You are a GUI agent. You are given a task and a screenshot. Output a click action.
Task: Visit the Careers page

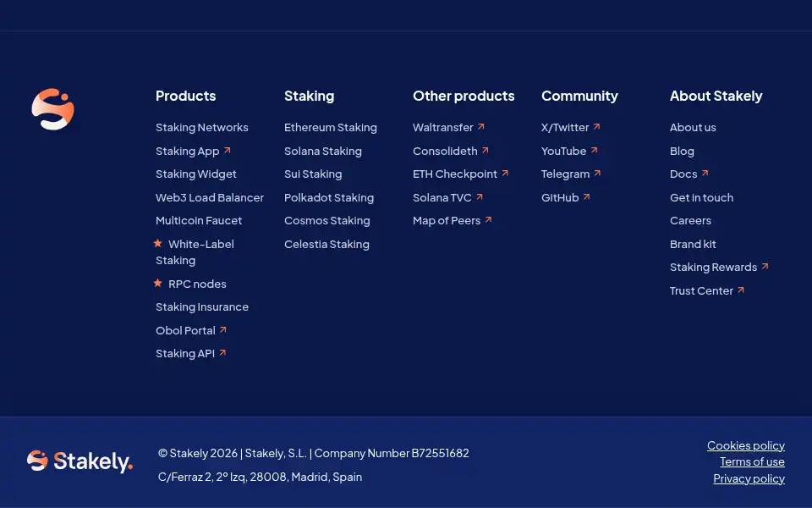coord(690,221)
